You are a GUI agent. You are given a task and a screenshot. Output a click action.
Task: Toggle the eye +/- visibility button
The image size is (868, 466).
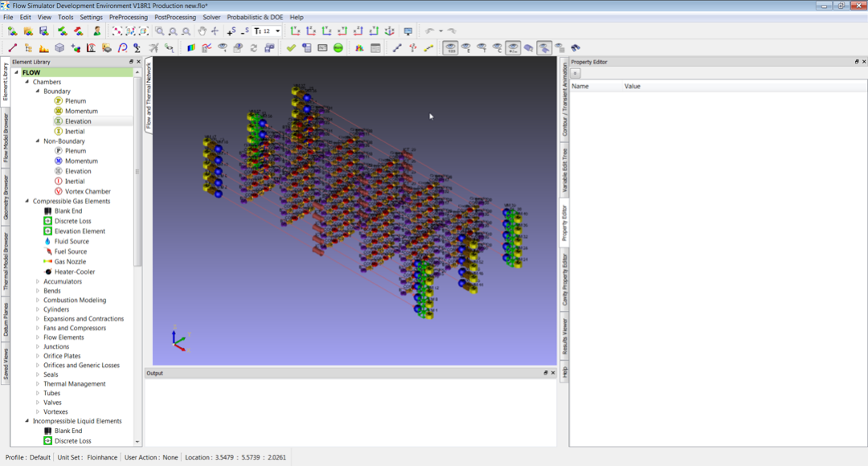pyautogui.click(x=513, y=48)
